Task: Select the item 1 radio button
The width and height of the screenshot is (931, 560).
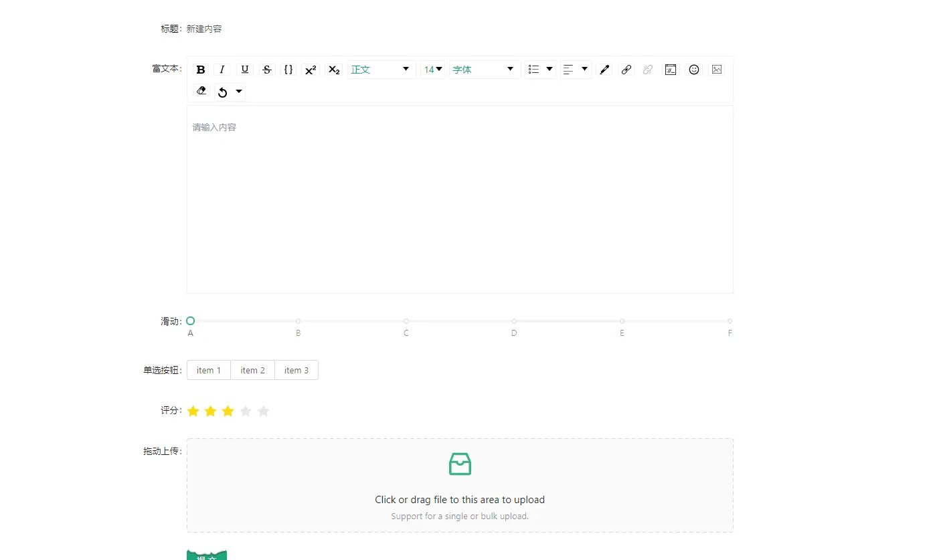Action: (209, 370)
